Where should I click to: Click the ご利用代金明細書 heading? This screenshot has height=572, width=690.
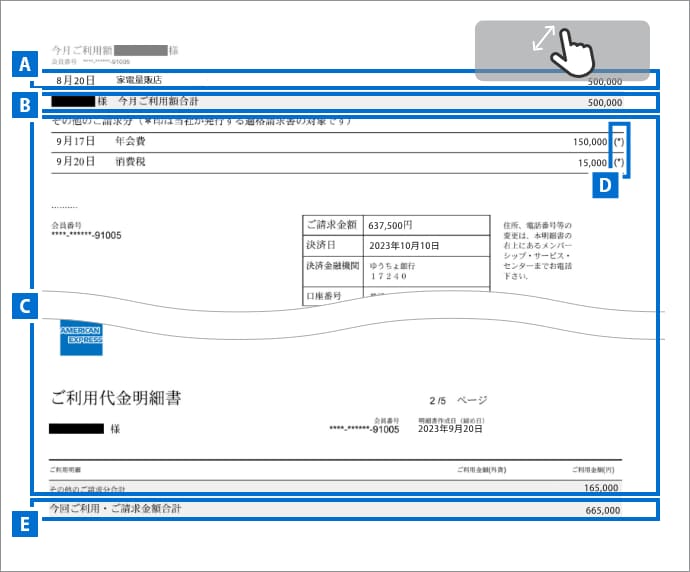[116, 398]
